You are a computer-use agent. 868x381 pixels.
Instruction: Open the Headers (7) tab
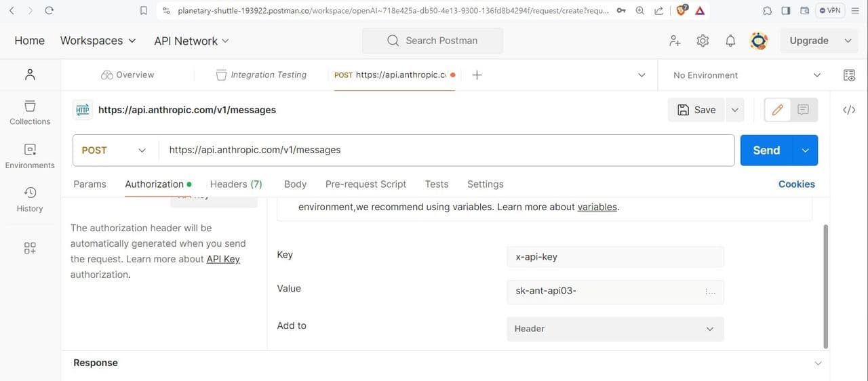coord(236,184)
